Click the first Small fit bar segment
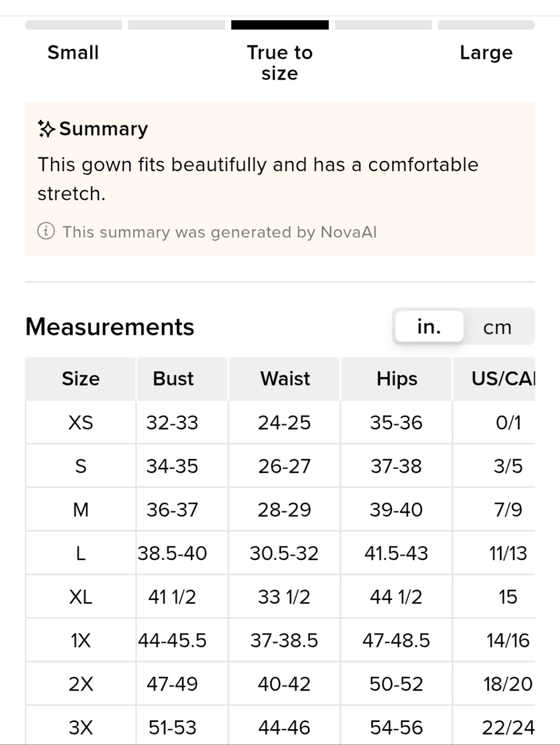Screen dimensions: 560x745 [x=73, y=25]
